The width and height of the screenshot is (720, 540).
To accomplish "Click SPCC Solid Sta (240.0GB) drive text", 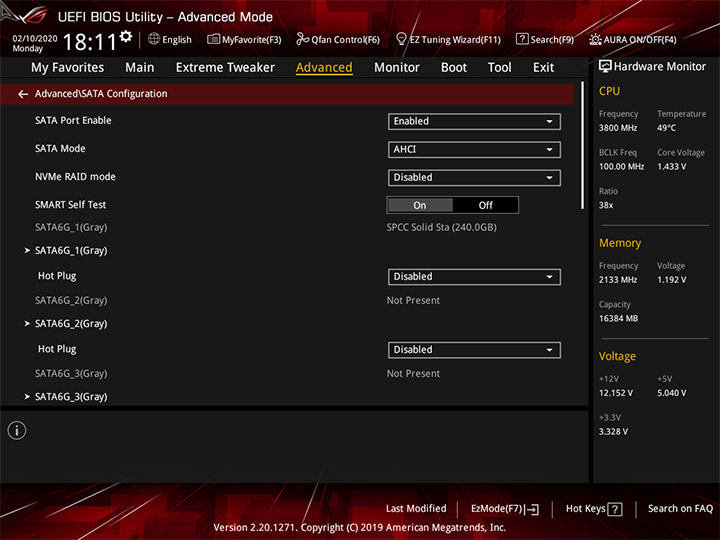I will (x=441, y=227).
